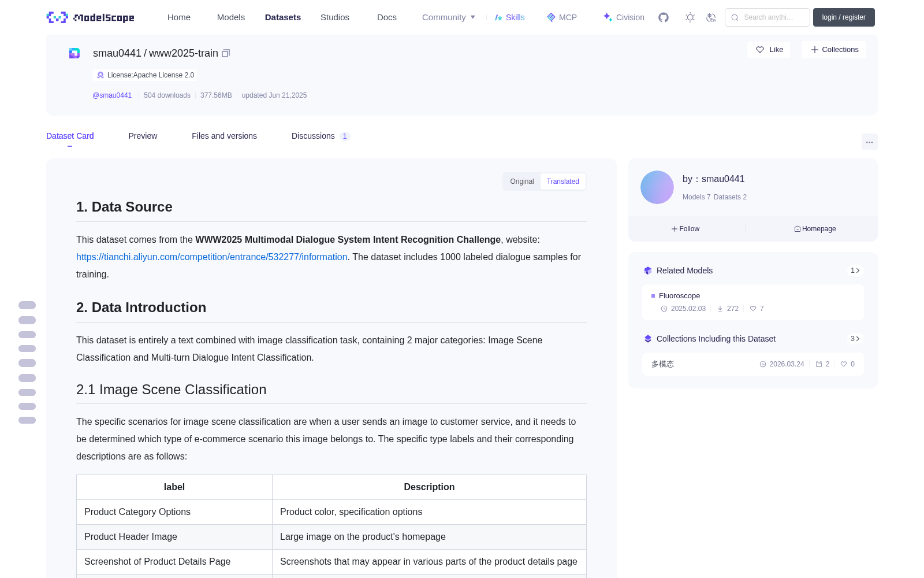The width and height of the screenshot is (924, 578).
Task: Expand the Community dropdown menu
Action: (449, 17)
